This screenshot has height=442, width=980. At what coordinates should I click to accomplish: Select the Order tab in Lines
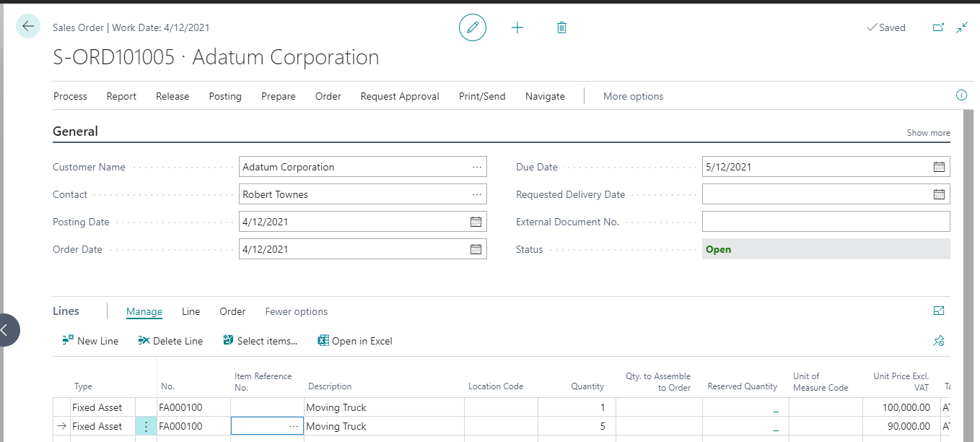point(232,311)
